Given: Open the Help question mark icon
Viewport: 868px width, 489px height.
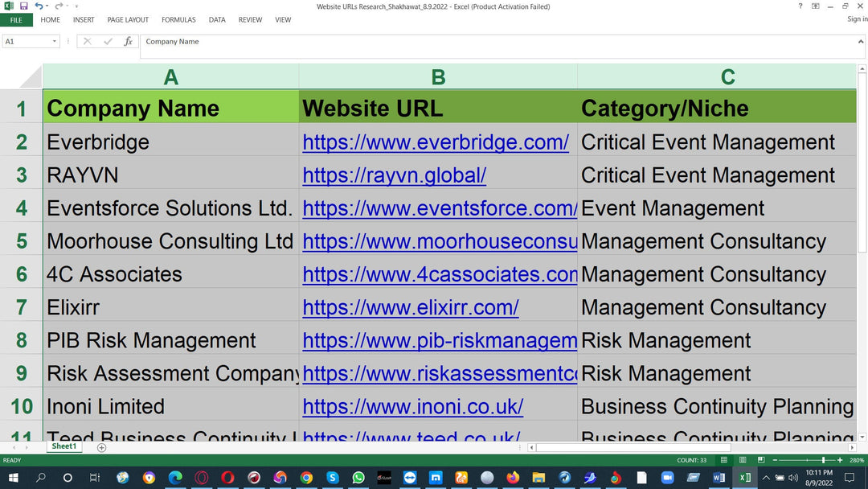Looking at the screenshot, I should pos(800,6).
